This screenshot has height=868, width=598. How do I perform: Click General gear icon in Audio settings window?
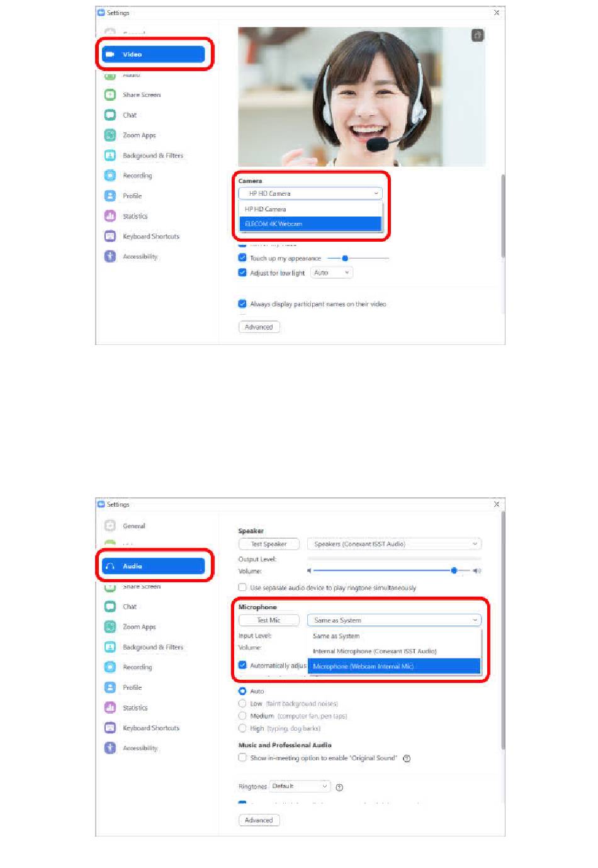[x=110, y=526]
